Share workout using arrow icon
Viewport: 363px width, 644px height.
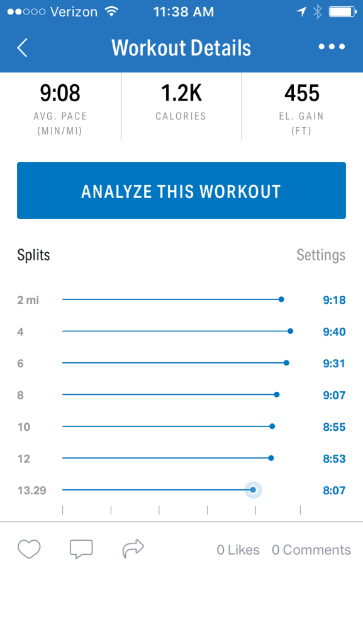click(x=133, y=548)
